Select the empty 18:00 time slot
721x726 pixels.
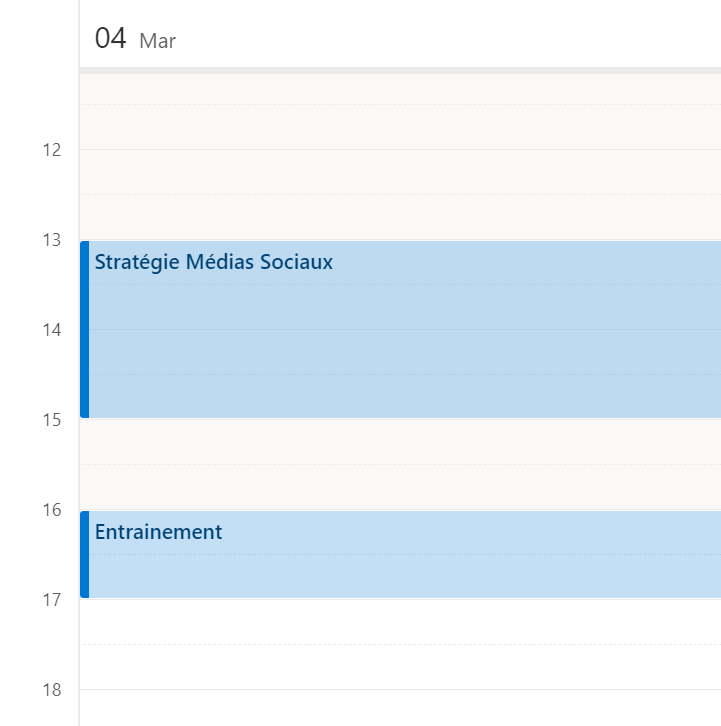tap(400, 708)
